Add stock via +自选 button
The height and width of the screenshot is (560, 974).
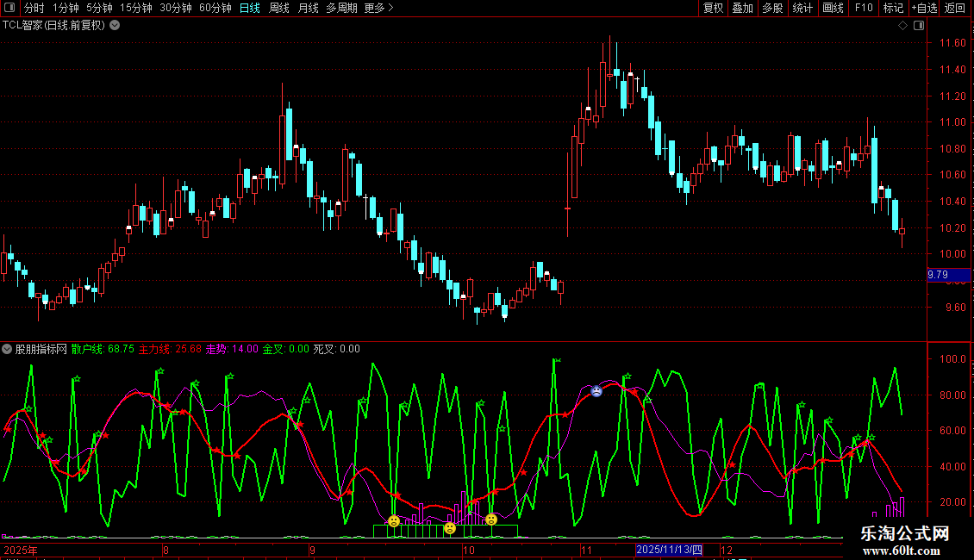[924, 8]
